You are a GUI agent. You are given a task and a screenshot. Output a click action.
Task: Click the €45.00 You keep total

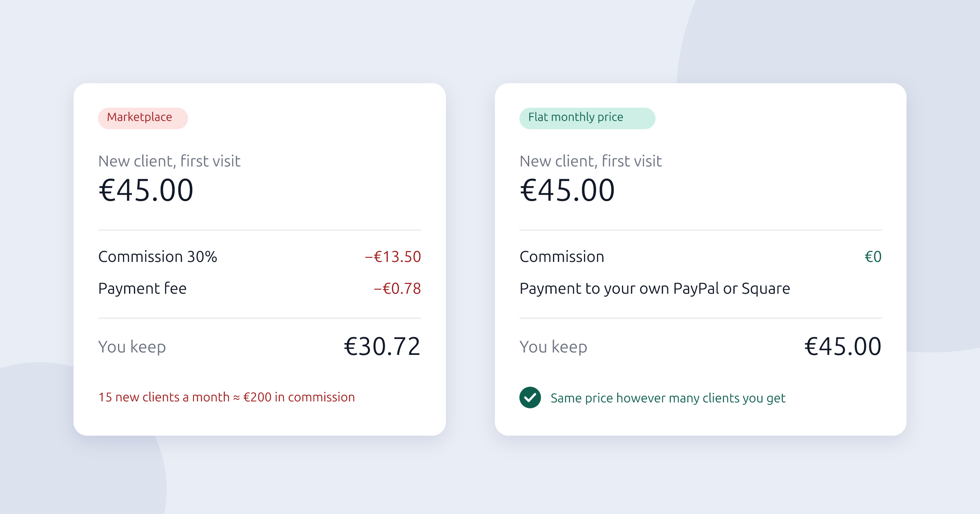point(843,347)
